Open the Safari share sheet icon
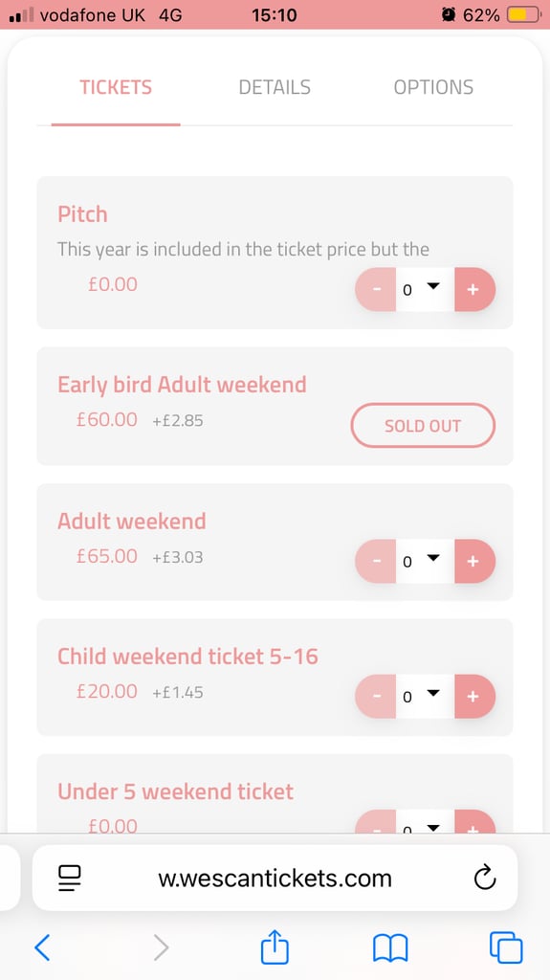 (275, 947)
